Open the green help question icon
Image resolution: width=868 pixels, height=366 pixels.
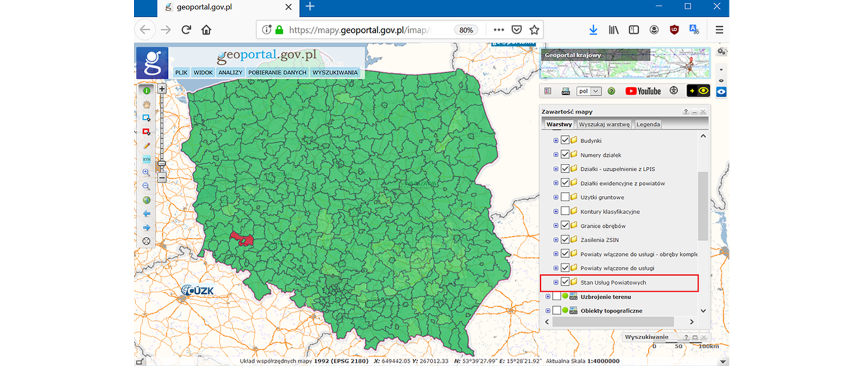pyautogui.click(x=611, y=91)
